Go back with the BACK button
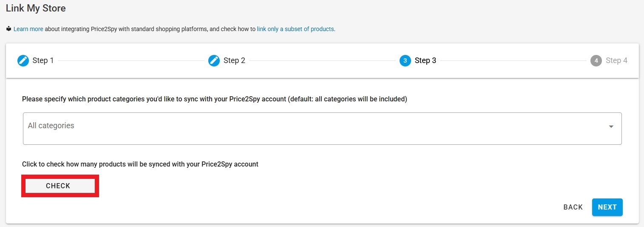Image resolution: width=644 pixels, height=227 pixels. coord(573,207)
